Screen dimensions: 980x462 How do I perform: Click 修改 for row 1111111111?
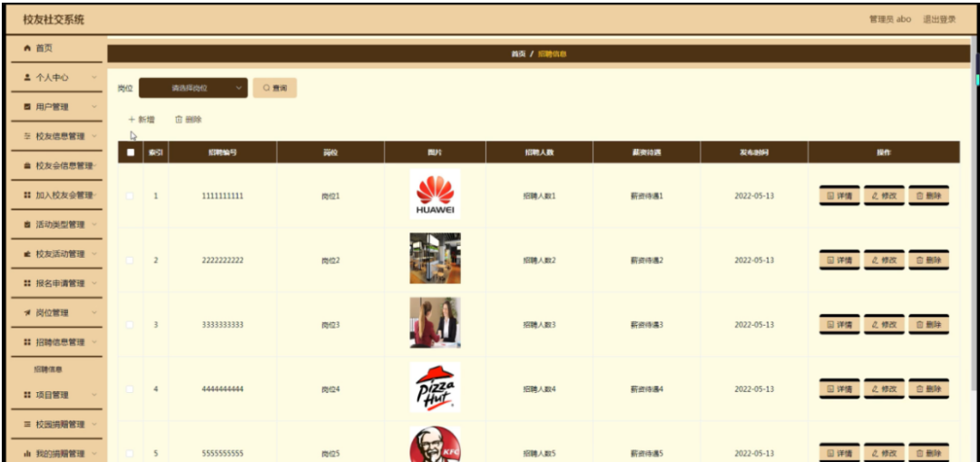click(884, 196)
